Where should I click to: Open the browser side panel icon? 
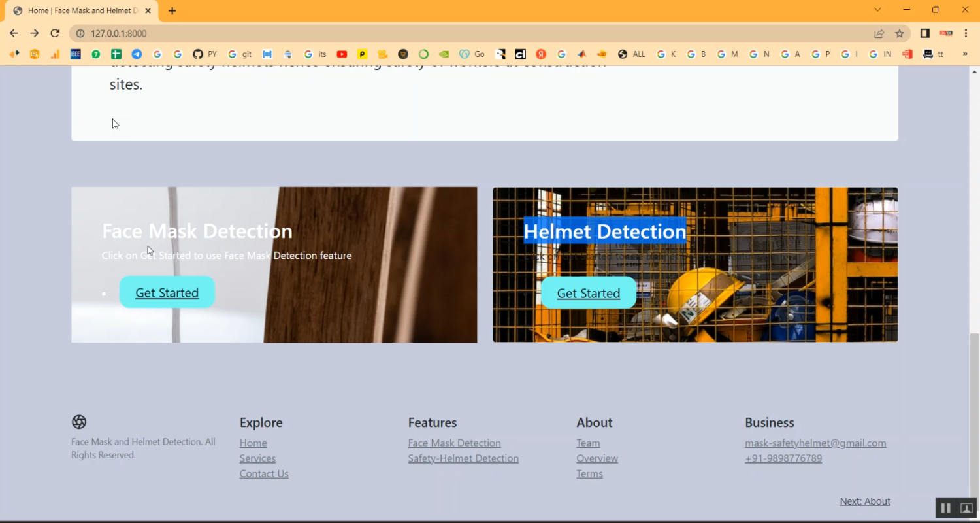click(x=924, y=33)
